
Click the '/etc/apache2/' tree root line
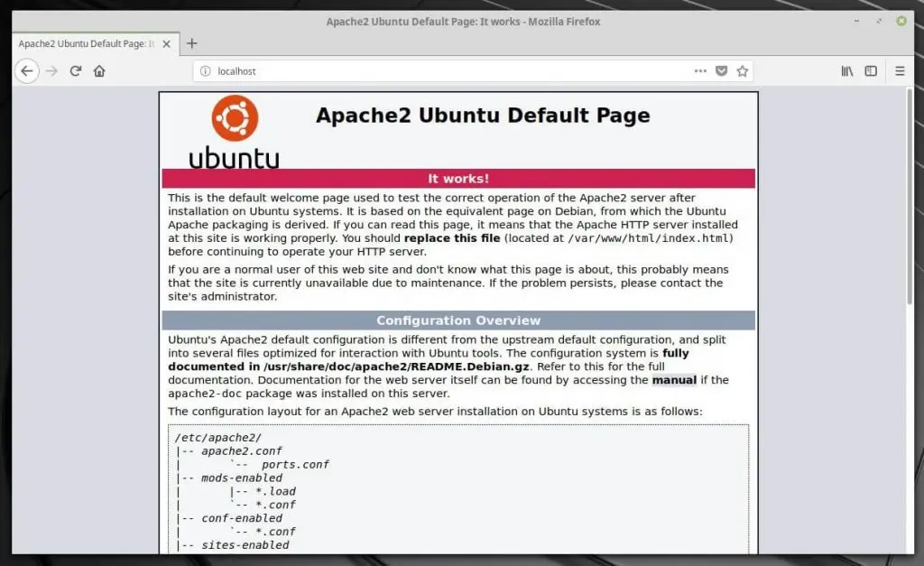pos(218,438)
